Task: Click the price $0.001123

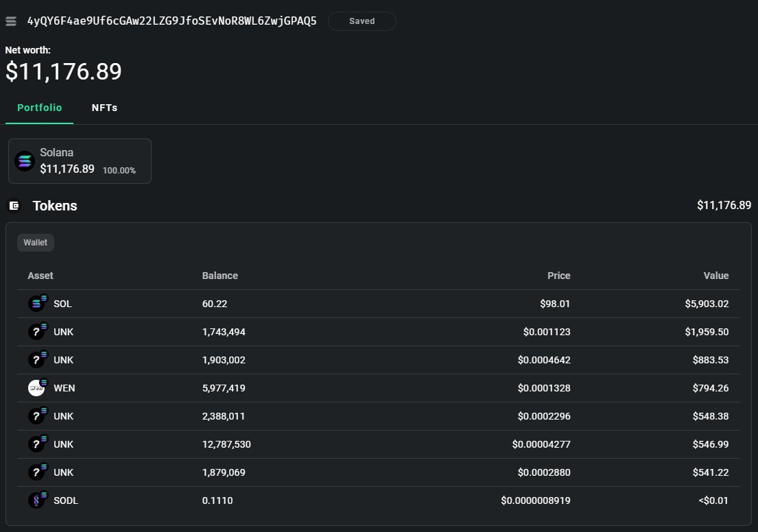Action: (547, 332)
